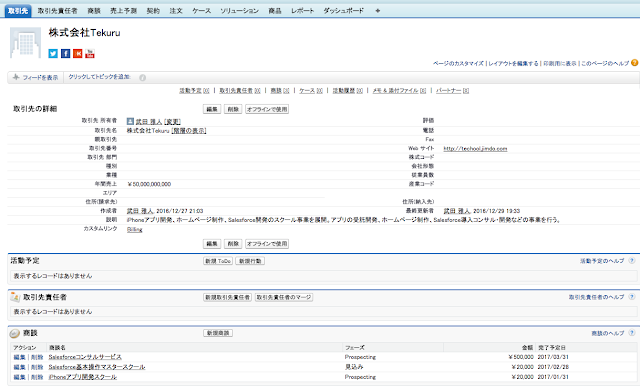Image resolution: width=640 pixels, height=389 pixels.
Task: Open the このページのヘルプ link
Action: [605, 63]
